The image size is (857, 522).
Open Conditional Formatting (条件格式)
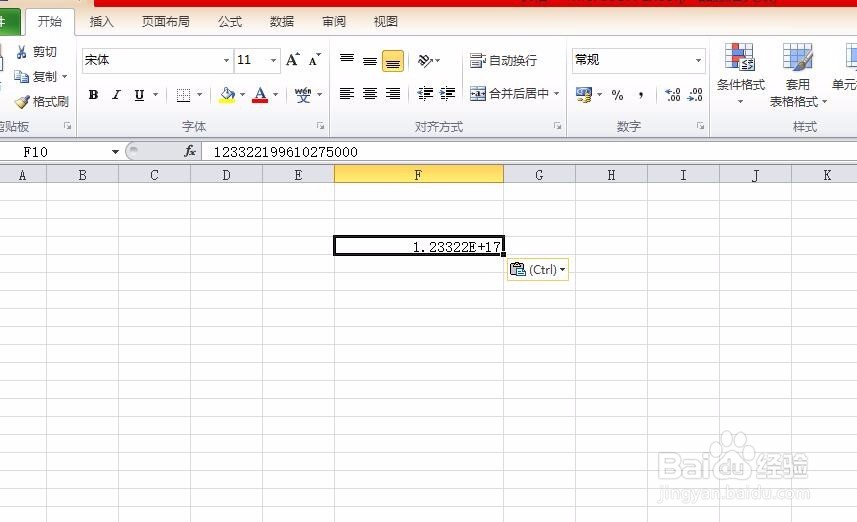740,74
